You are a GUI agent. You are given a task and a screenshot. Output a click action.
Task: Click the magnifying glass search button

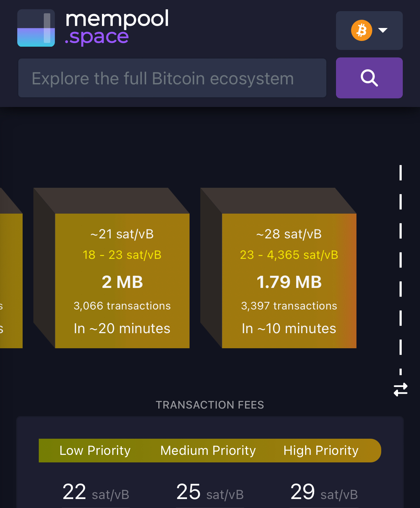[x=369, y=78]
